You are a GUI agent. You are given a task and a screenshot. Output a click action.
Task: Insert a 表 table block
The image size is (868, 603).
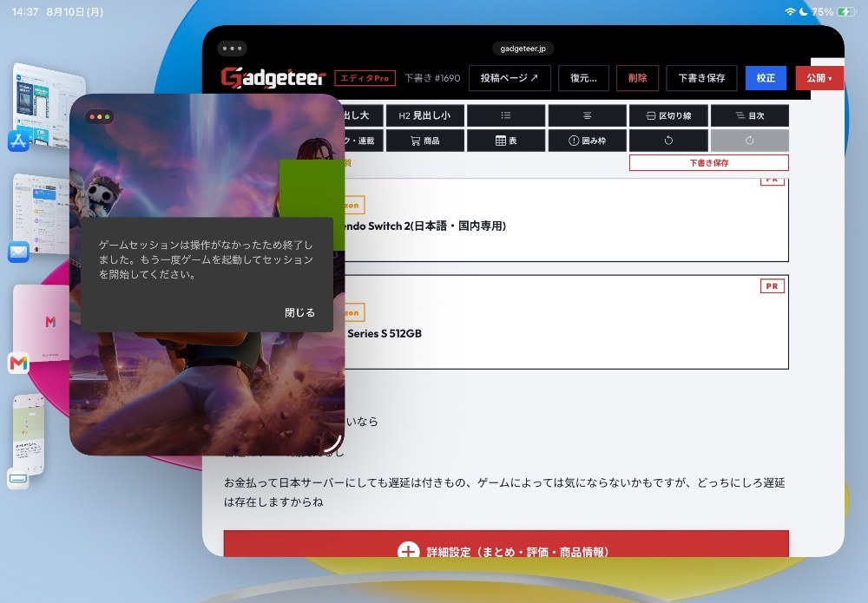pos(506,141)
